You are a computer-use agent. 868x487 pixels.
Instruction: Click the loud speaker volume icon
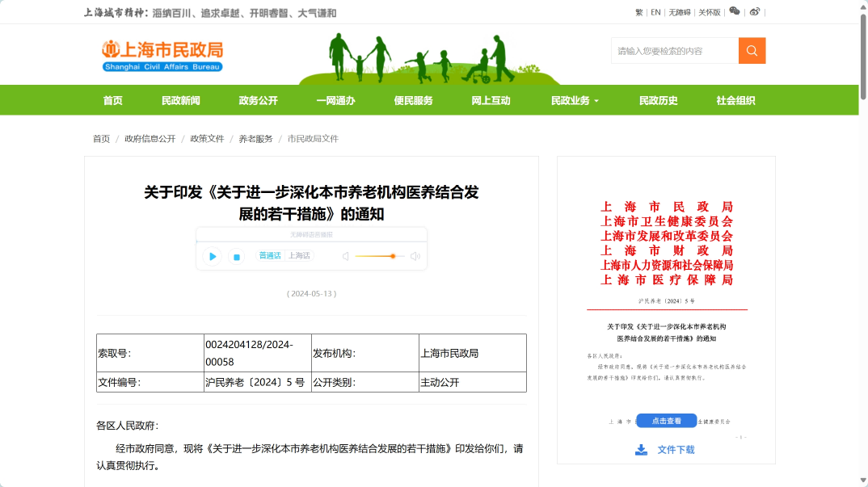coord(415,257)
